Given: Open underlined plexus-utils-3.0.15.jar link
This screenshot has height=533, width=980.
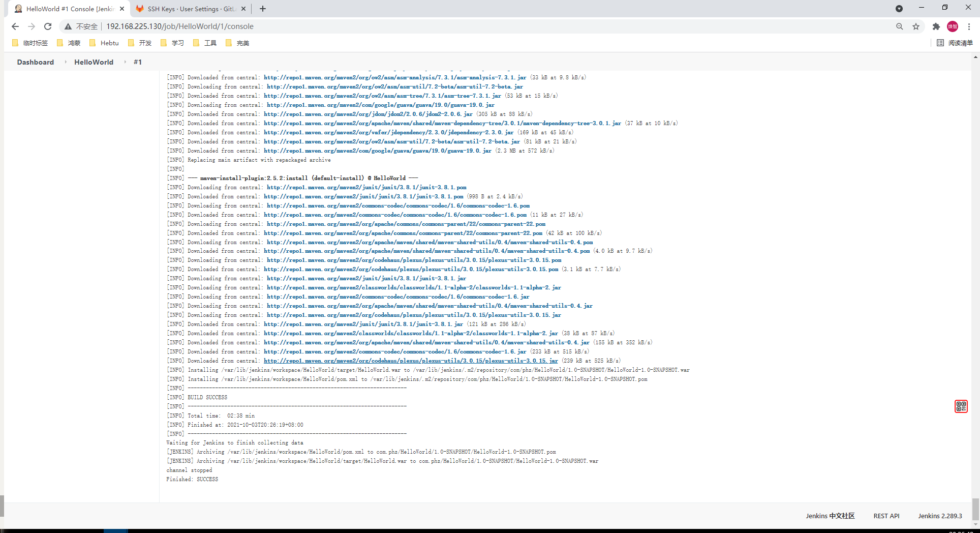Looking at the screenshot, I should [411, 361].
